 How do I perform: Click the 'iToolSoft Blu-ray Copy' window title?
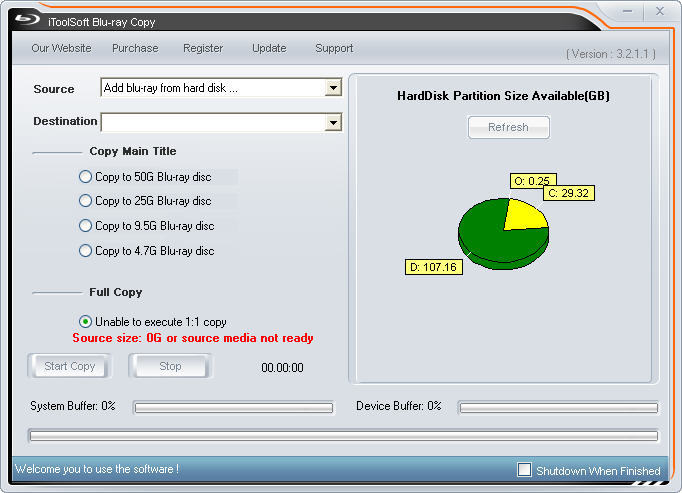pyautogui.click(x=101, y=22)
